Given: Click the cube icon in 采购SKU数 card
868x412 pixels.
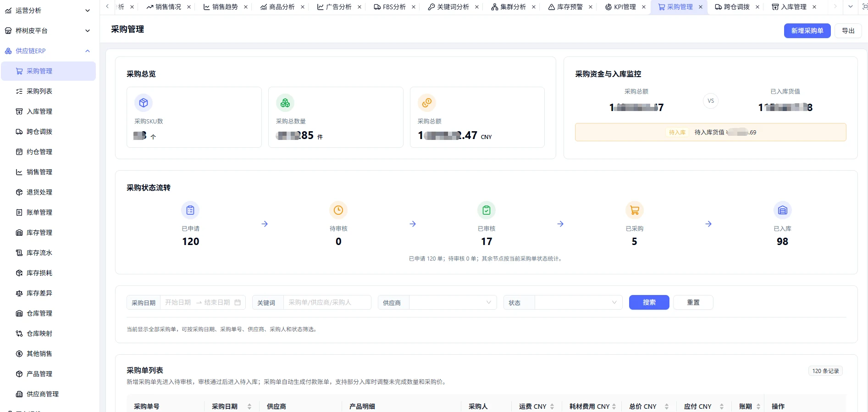Looking at the screenshot, I should [144, 103].
